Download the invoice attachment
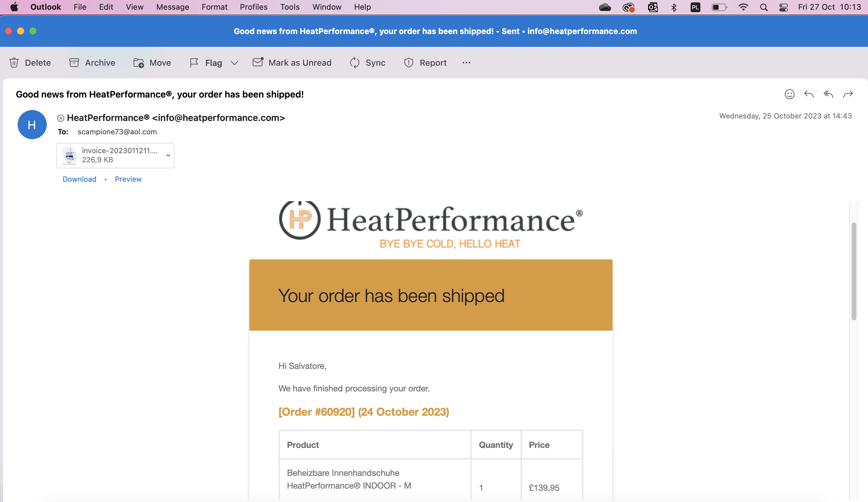 pyautogui.click(x=79, y=179)
